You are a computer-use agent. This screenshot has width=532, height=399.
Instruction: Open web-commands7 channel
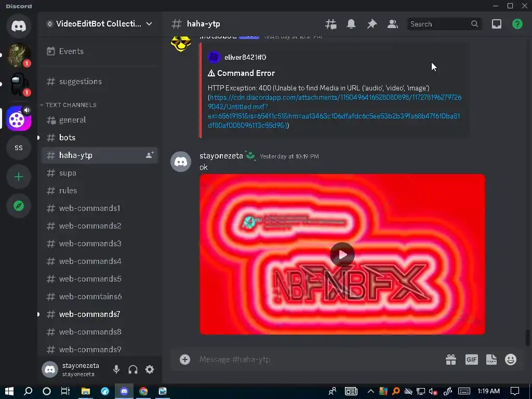click(100, 314)
